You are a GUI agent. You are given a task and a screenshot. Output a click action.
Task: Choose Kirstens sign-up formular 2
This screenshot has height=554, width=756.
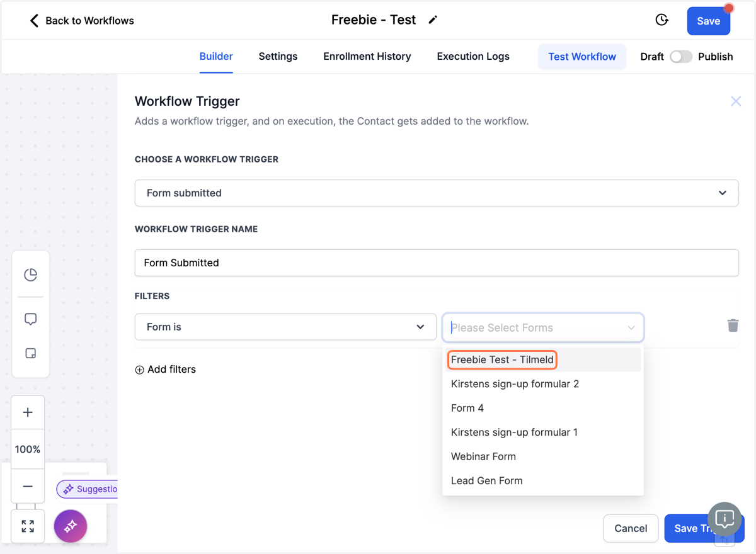click(543, 384)
